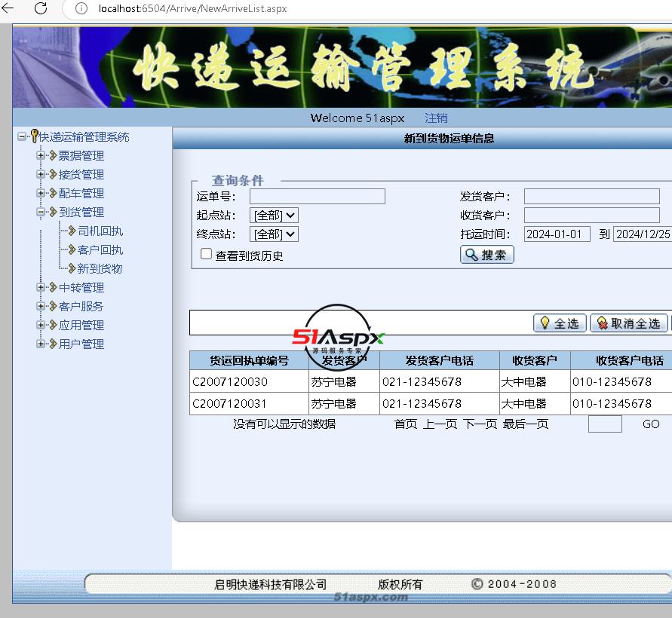Sort by 货运回执单编号 column header
This screenshot has width=672, height=618.
tap(249, 360)
